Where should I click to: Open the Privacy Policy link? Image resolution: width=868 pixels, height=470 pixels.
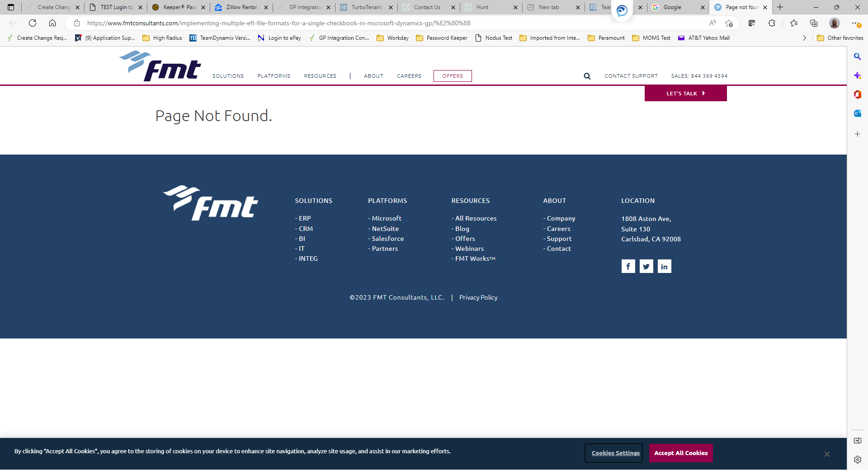coord(478,297)
